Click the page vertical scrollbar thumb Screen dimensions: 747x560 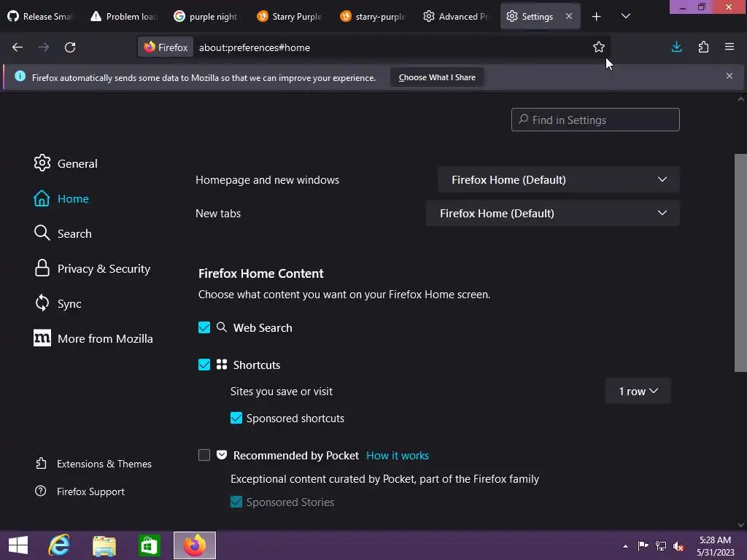pyautogui.click(x=740, y=262)
